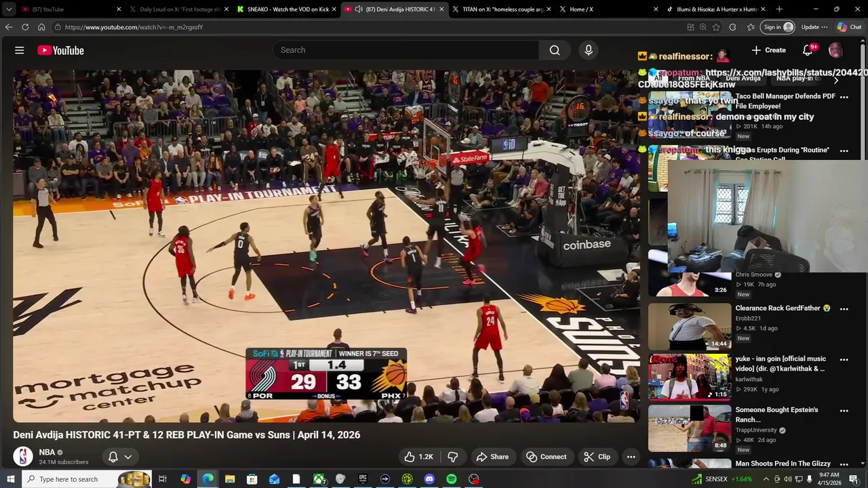Screen dimensions: 868x488
Task: Open Epic Games launcher from the taskbar
Action: (363, 479)
